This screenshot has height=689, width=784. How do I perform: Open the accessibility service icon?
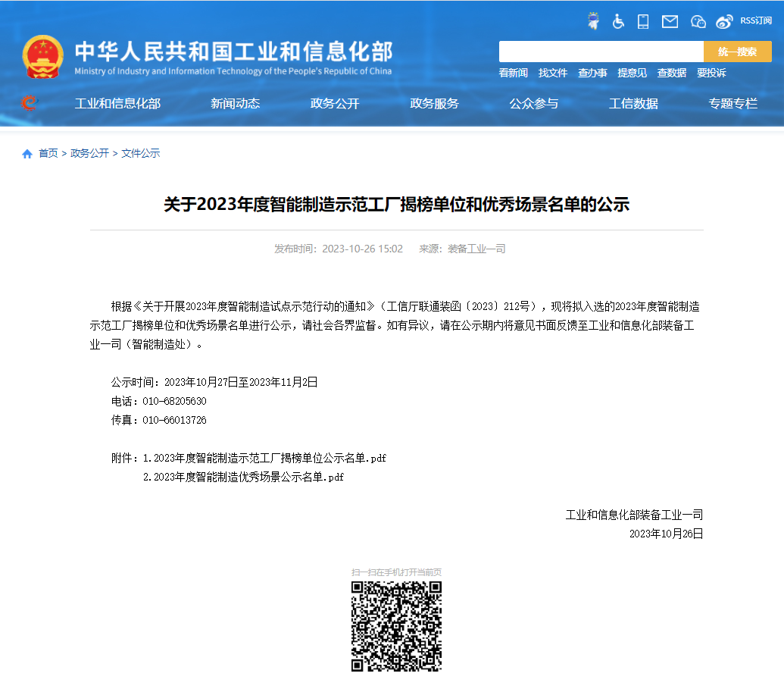point(617,22)
